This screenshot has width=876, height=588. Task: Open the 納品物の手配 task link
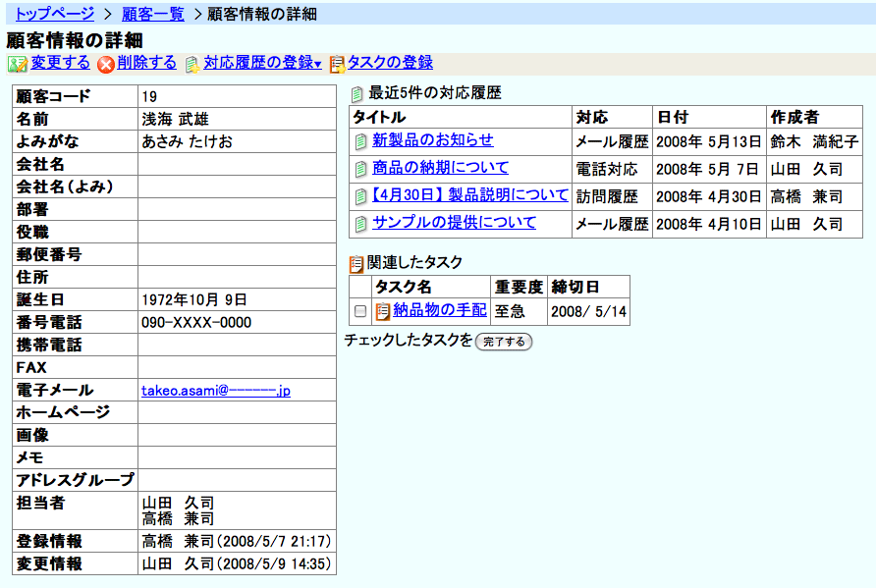coord(439,310)
